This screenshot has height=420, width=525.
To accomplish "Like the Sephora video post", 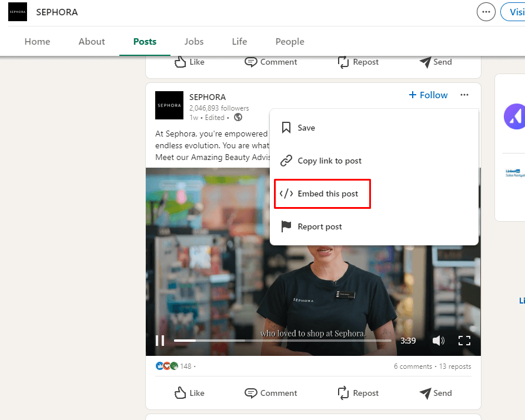I will click(190, 393).
